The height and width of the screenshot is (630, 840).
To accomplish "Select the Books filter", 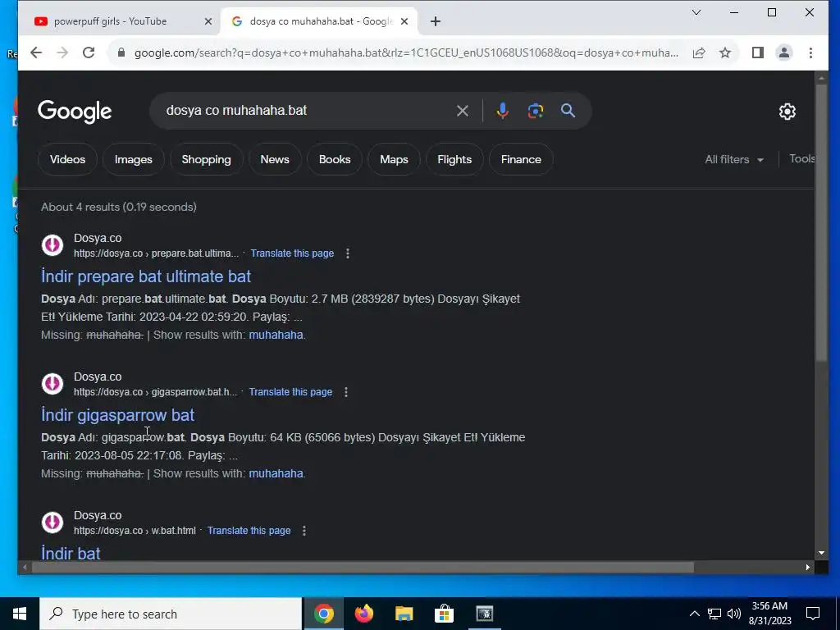I will tap(335, 160).
